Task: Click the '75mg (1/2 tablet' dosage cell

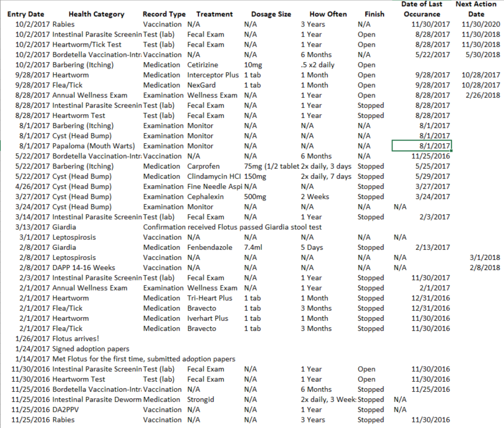Action: (271, 166)
